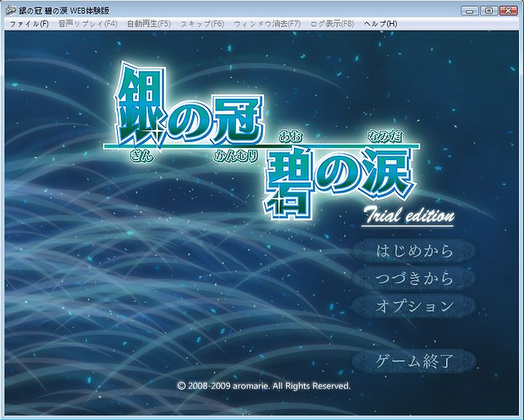Select 自動再生(F5) in menu bar
The height and width of the screenshot is (420, 524).
(148, 24)
